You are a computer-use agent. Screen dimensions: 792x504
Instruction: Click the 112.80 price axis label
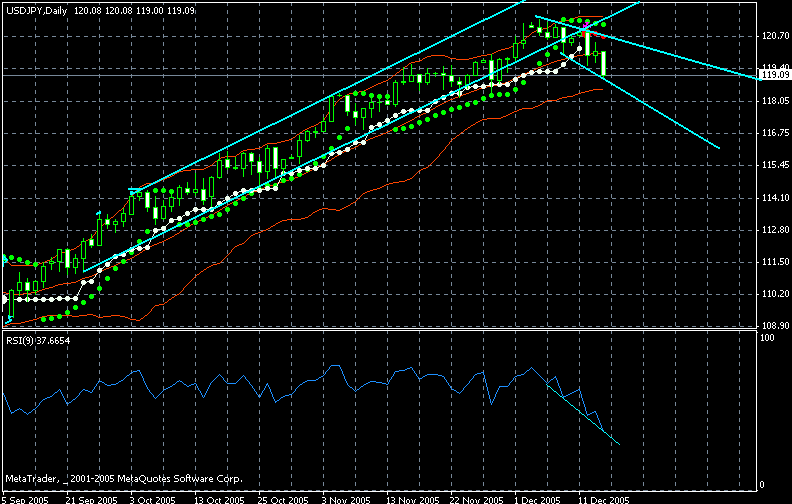(x=775, y=230)
